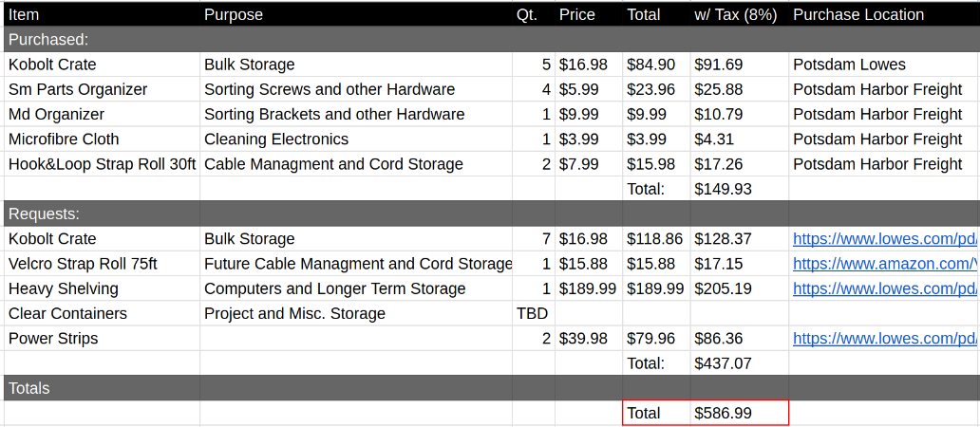Select 'Cleaning Electronics' purpose cell
The height and width of the screenshot is (427, 980).
[x=356, y=139]
